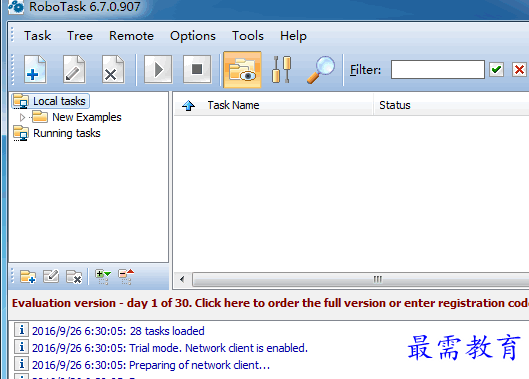Click the delete folder icon below the tree
The width and height of the screenshot is (529, 379).
(74, 277)
